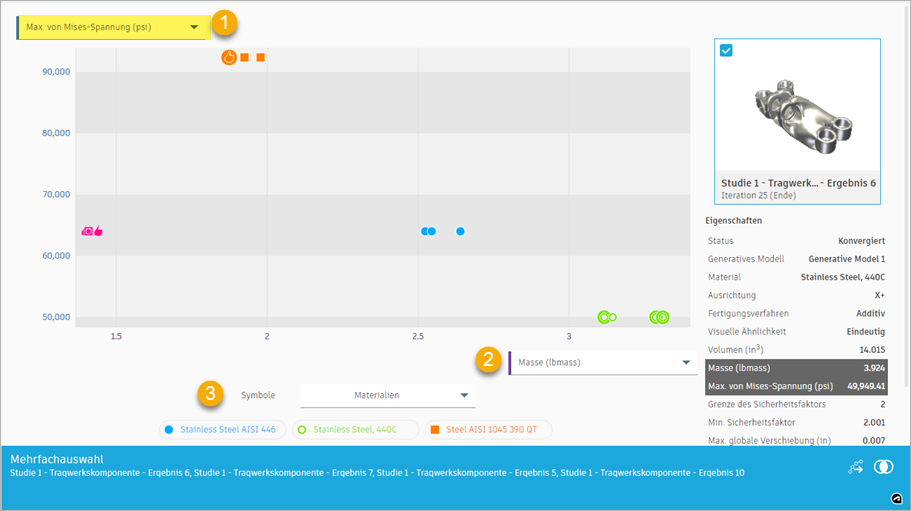Select the Status Konvergiert row

tap(796, 241)
